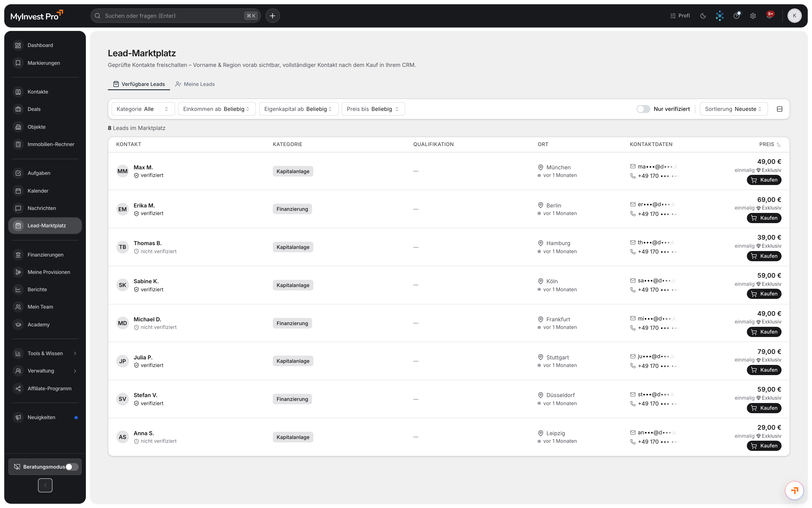Open settings gear icon
Viewport: 812px width, 508px height.
[x=753, y=16]
